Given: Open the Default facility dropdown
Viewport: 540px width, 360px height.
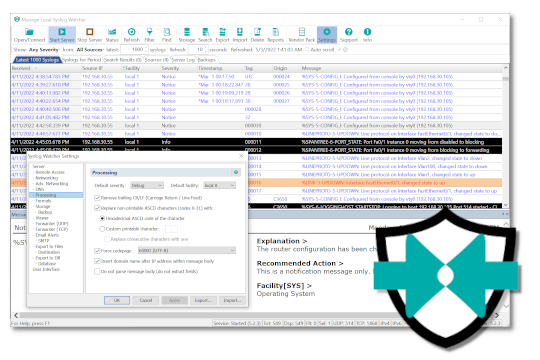Looking at the screenshot, I should pyautogui.click(x=219, y=185).
